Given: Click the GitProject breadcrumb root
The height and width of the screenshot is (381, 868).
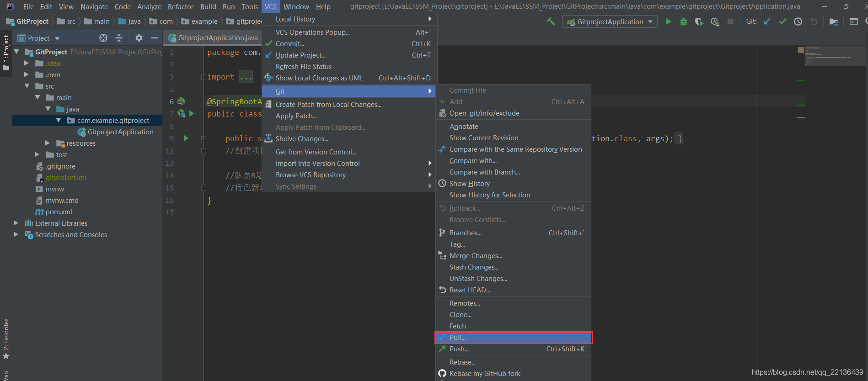Looking at the screenshot, I should (x=27, y=21).
